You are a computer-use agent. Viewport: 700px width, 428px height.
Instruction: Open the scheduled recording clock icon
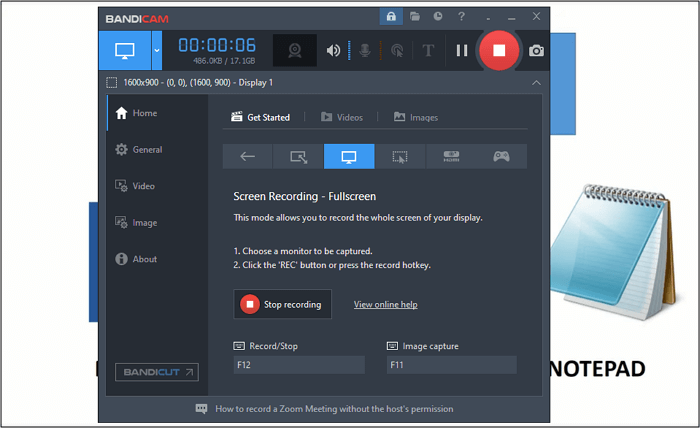438,16
